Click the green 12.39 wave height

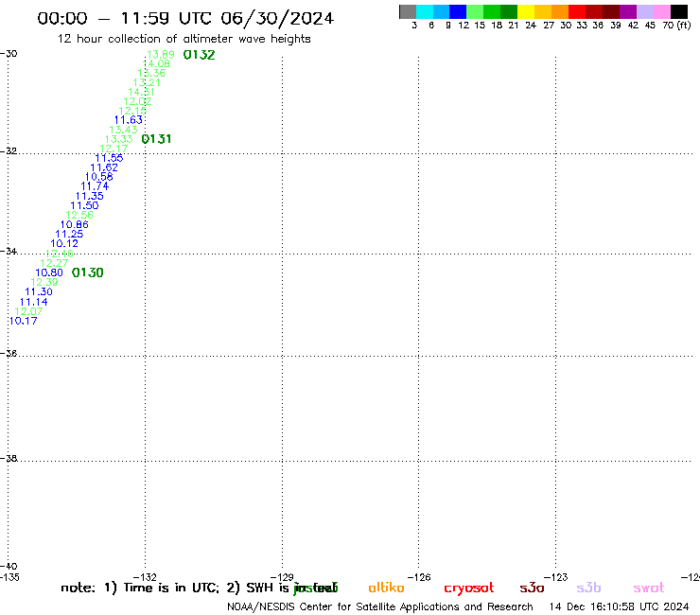(44, 282)
